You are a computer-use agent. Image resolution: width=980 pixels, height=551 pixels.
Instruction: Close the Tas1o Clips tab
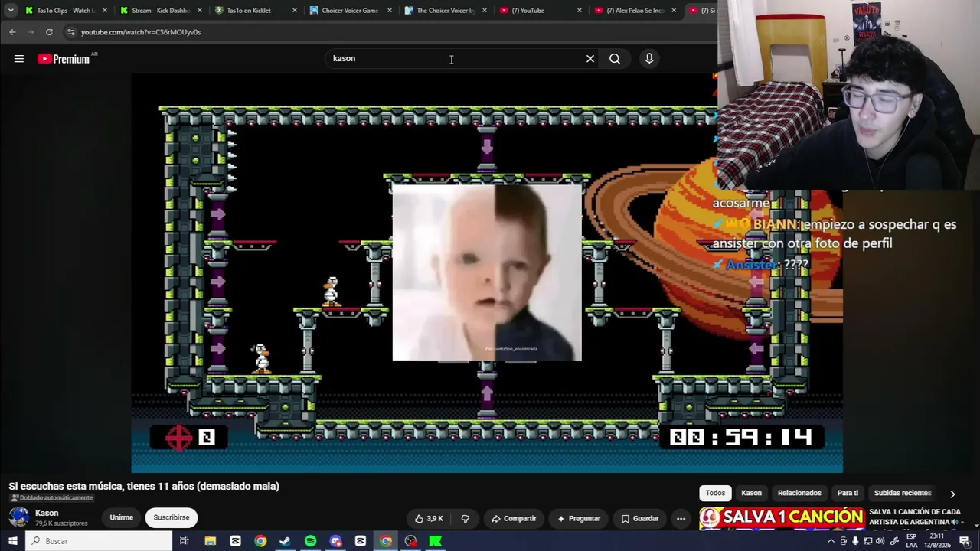[105, 11]
